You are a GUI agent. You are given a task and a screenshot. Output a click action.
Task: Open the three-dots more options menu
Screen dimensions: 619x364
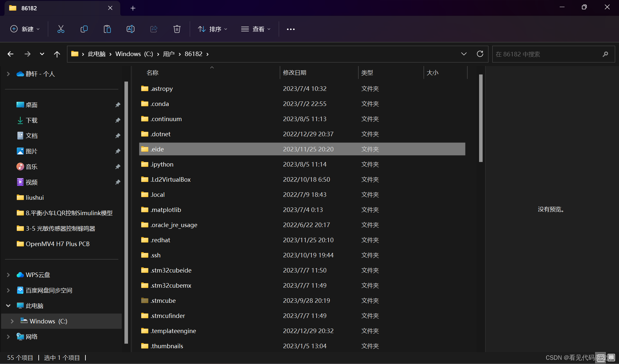click(x=290, y=29)
